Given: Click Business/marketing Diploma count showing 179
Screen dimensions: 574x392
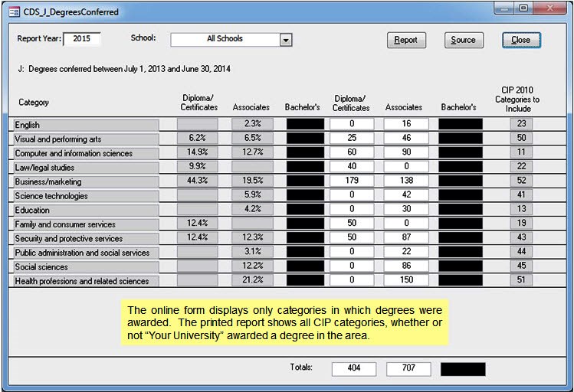Looking at the screenshot, I should [x=352, y=181].
